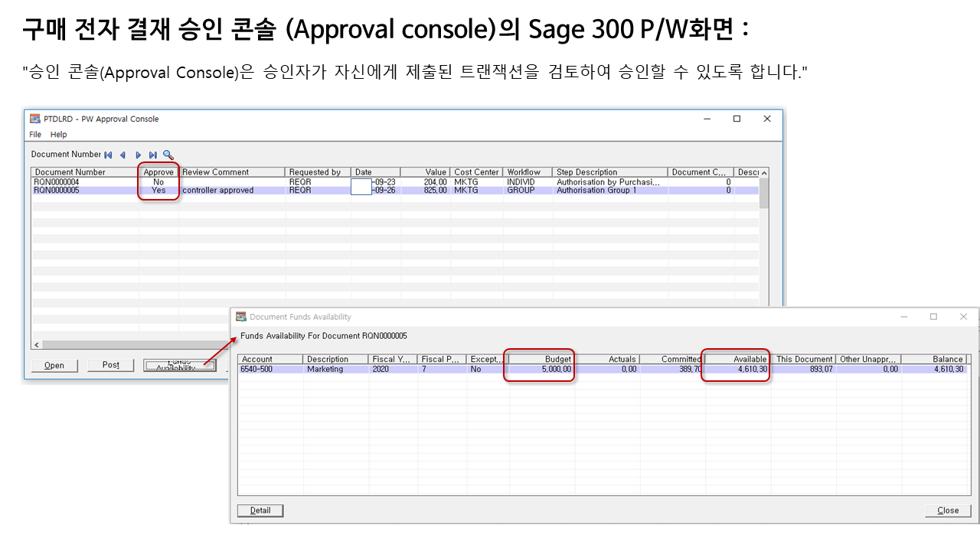Go to previous document record
Viewport: 980px width, 551px height.
pyautogui.click(x=122, y=155)
